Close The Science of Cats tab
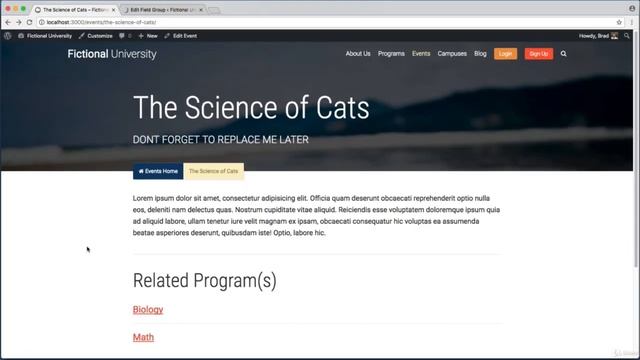The height and width of the screenshot is (360, 640). click(113, 9)
